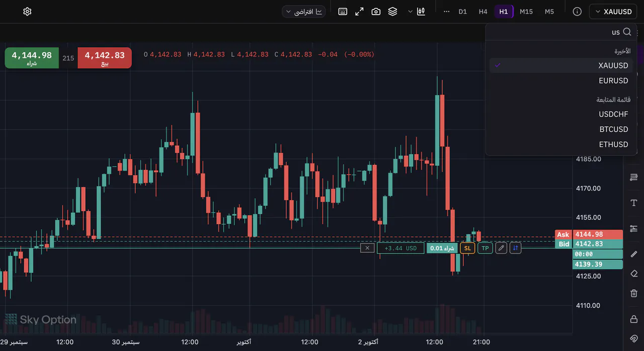Click the 00:00 countdown tag on axis

598,254
